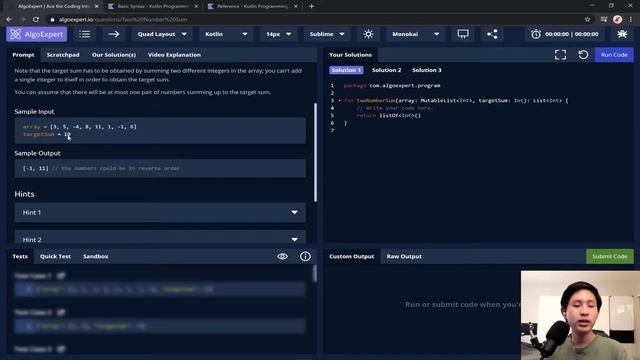Click the Your Solutions header

[351, 55]
